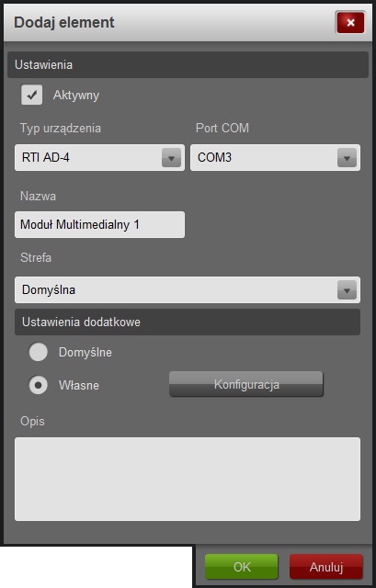The width and height of the screenshot is (376, 588).
Task: Open the Typ urządzenia dropdown
Action: (99, 157)
